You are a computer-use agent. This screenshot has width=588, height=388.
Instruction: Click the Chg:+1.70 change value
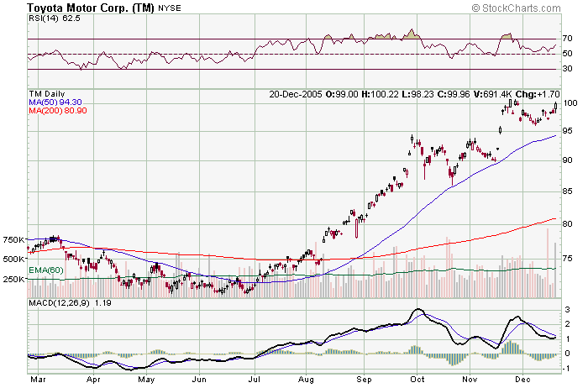pyautogui.click(x=538, y=94)
